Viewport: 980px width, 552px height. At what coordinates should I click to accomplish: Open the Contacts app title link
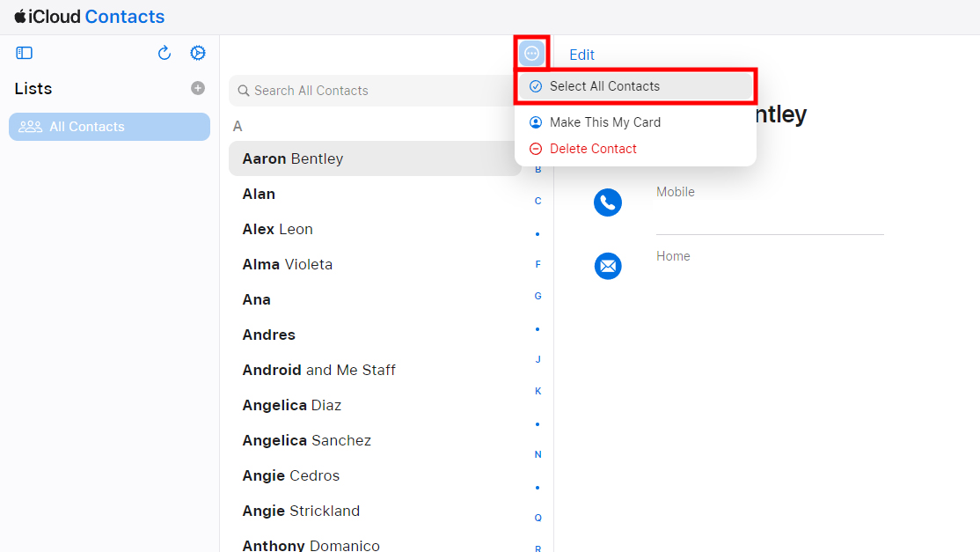(x=124, y=17)
